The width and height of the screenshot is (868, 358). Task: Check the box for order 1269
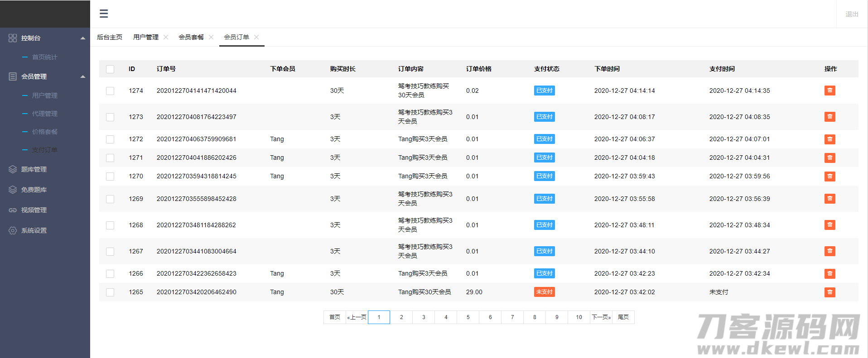(110, 199)
